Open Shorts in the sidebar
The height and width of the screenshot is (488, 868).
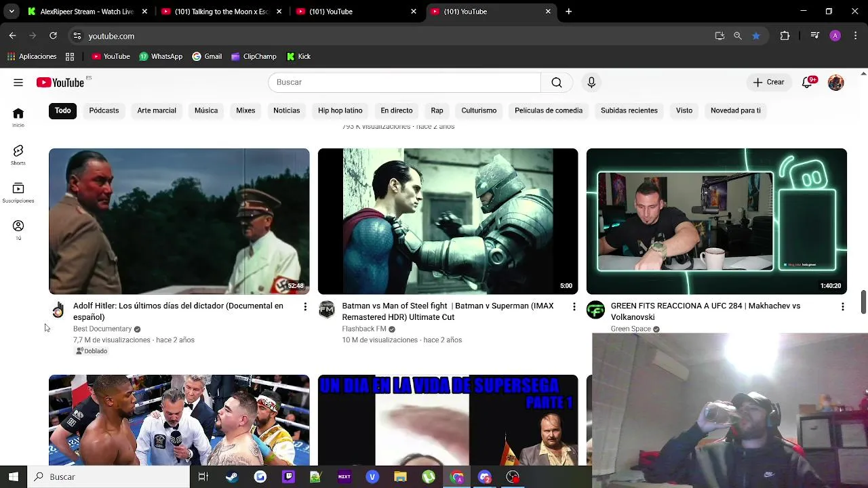click(18, 155)
